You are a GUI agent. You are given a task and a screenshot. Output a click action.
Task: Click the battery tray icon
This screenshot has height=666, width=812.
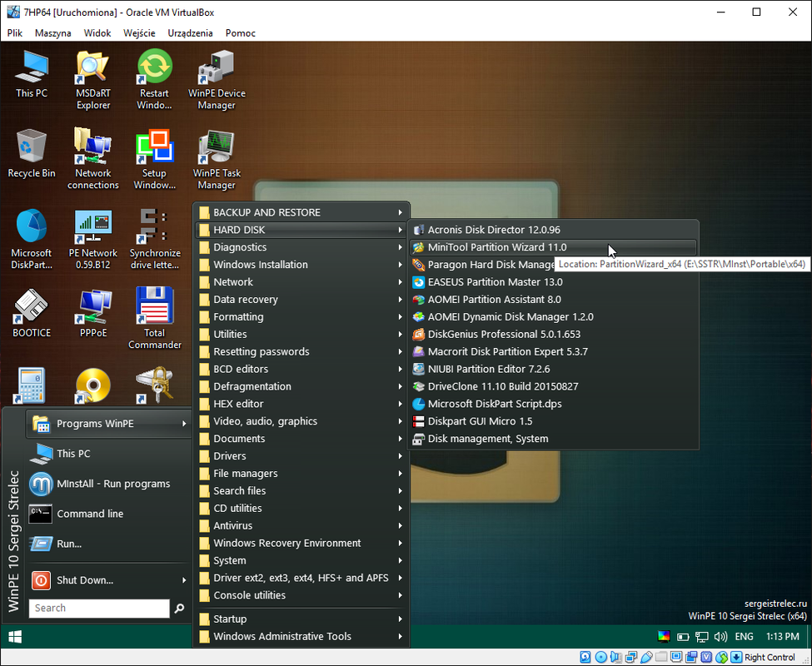point(683,637)
